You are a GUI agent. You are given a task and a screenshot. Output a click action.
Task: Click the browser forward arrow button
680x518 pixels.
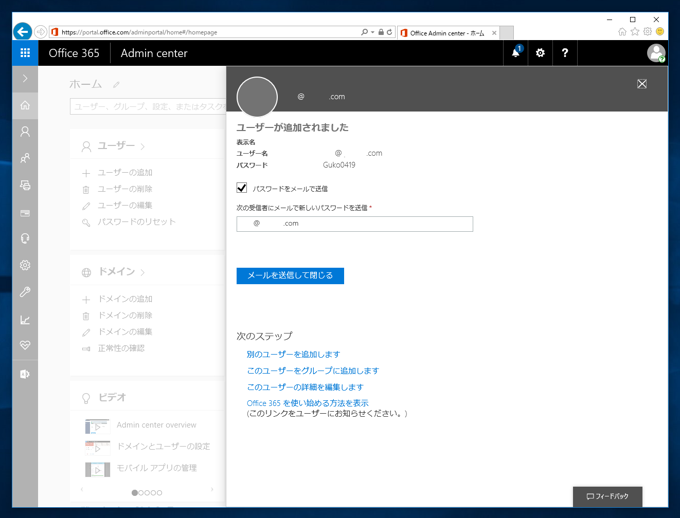(40, 32)
